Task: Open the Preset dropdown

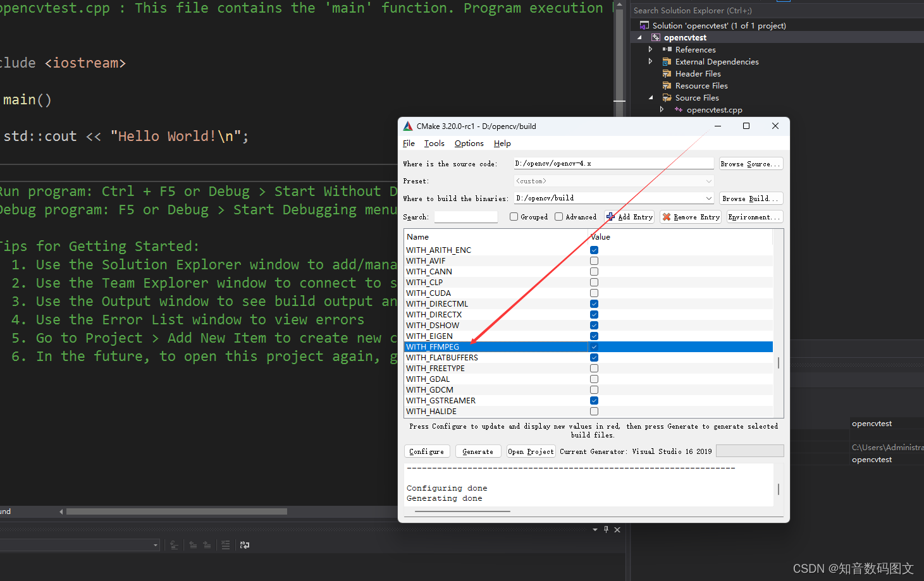Action: pyautogui.click(x=708, y=181)
